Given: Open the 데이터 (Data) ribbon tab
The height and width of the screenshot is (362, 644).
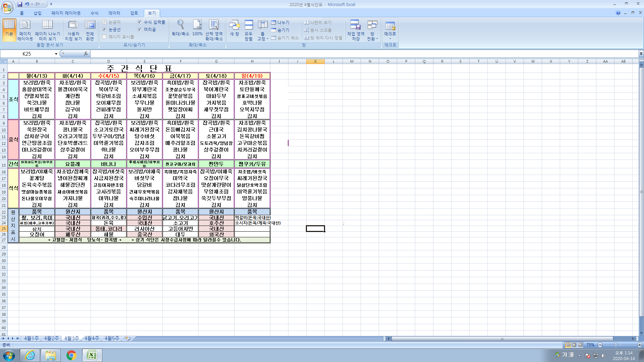Looking at the screenshot, I should tap(114, 13).
